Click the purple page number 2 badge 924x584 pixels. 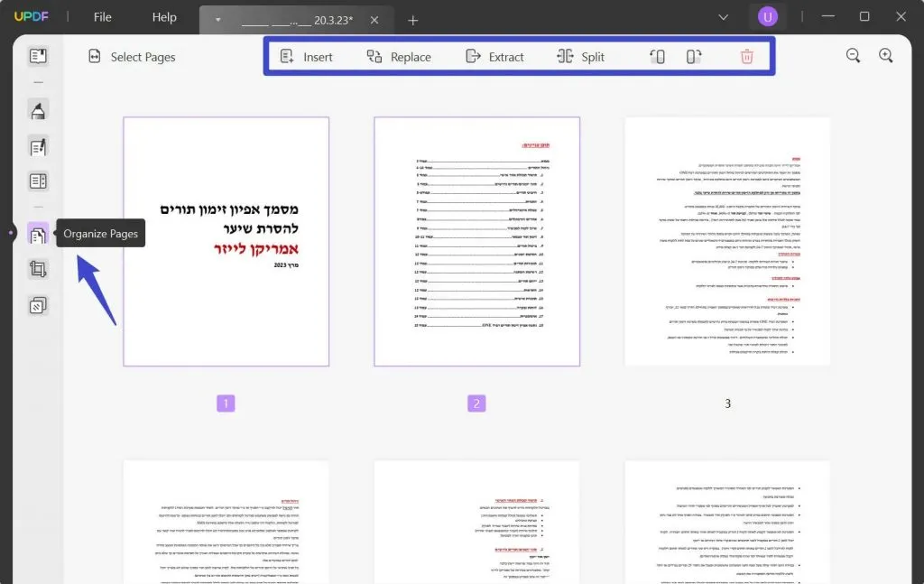click(x=476, y=403)
